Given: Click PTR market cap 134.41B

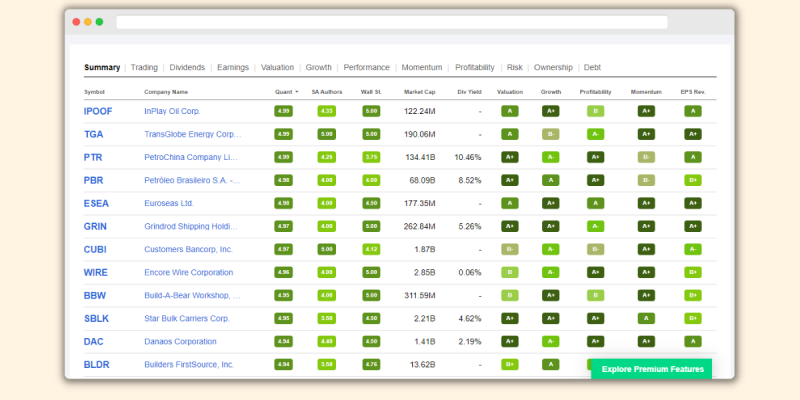Looking at the screenshot, I should tap(420, 157).
